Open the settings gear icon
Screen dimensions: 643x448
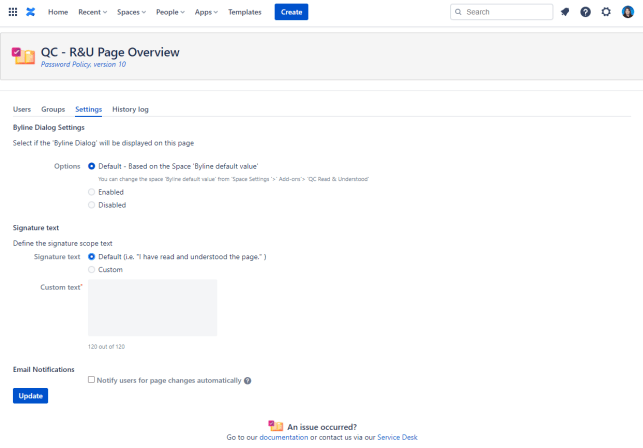pyautogui.click(x=606, y=12)
